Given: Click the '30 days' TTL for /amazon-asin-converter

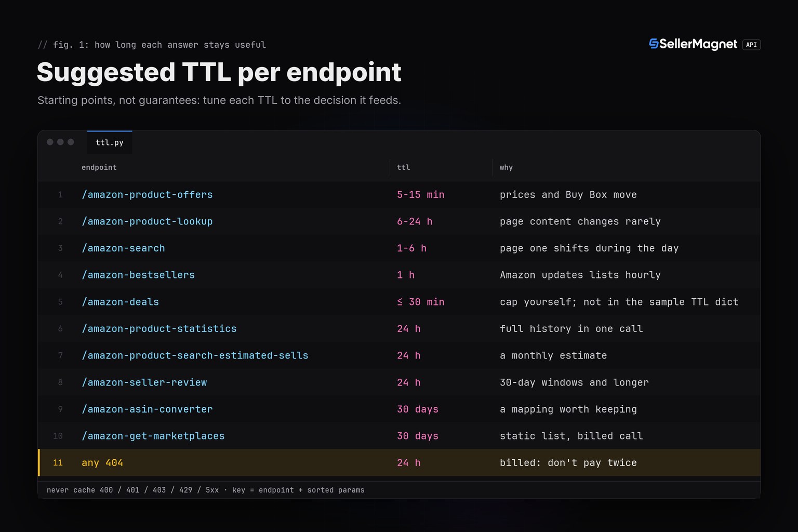Looking at the screenshot, I should point(418,409).
